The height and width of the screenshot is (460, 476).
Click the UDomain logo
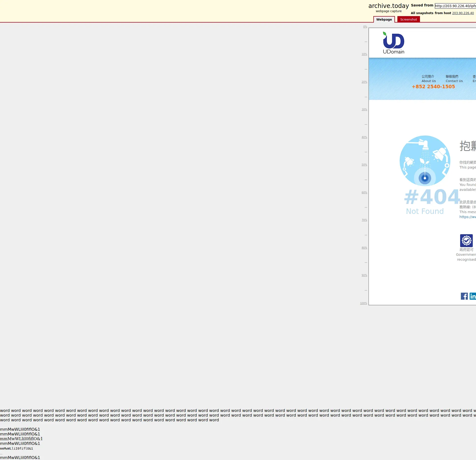pyautogui.click(x=393, y=43)
